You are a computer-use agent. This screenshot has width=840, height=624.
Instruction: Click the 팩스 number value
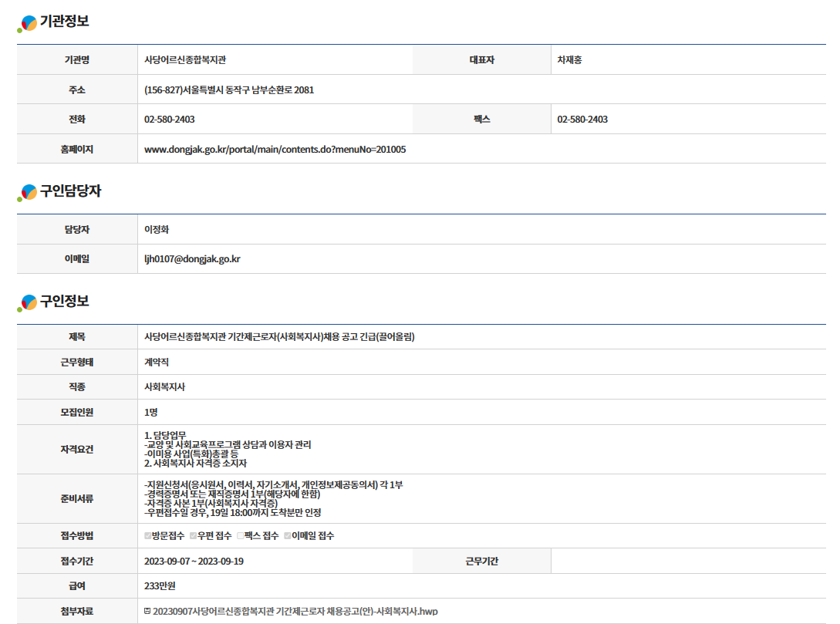tap(582, 120)
